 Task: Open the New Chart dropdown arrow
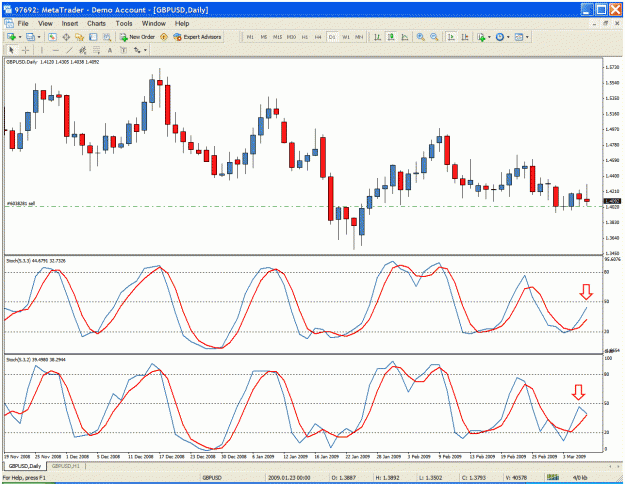[x=20, y=37]
